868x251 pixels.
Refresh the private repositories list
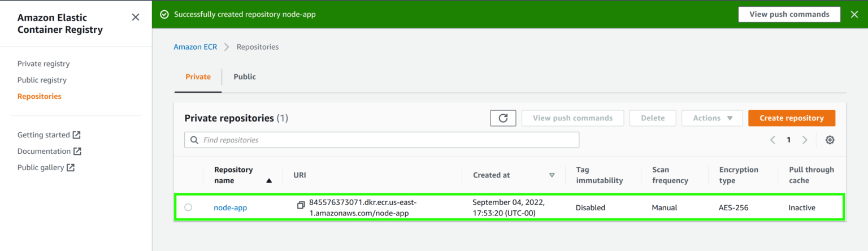[x=503, y=118]
